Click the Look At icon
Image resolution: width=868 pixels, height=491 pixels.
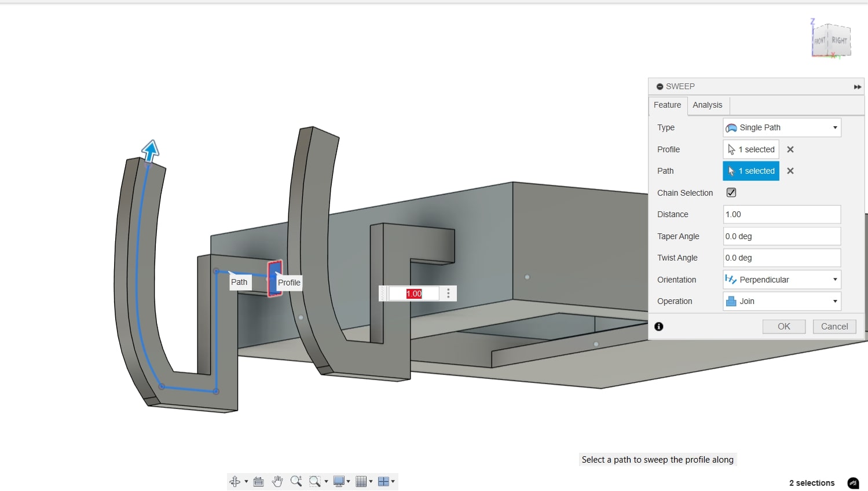pos(259,481)
